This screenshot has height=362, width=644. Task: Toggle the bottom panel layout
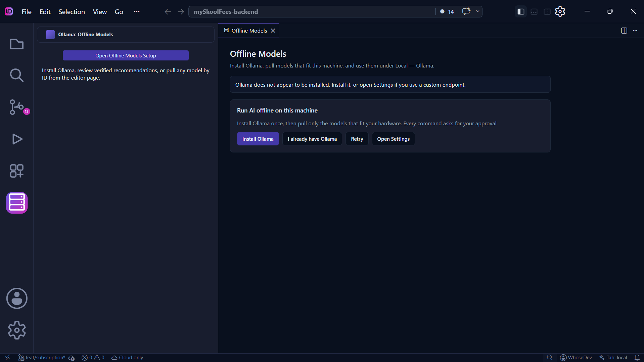pos(534,11)
